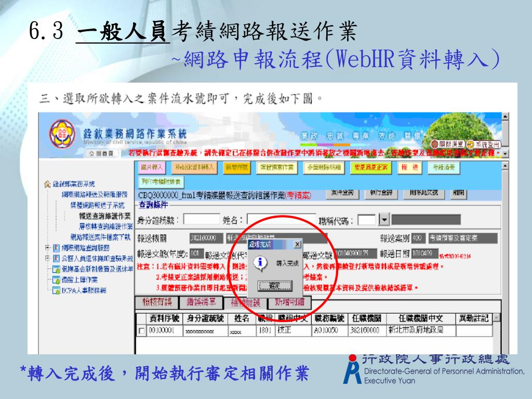The image size is (532, 399).
Task: Select 報送查詢維護作業 tree item
Action: point(105,216)
